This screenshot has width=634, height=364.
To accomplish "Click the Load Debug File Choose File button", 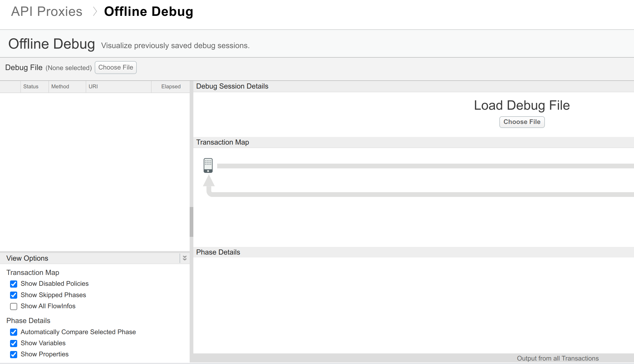I will pos(522,122).
